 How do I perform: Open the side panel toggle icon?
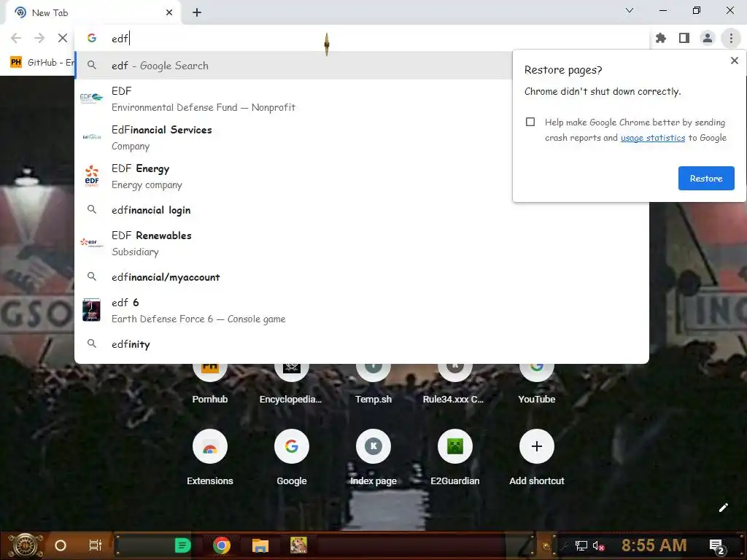(684, 38)
